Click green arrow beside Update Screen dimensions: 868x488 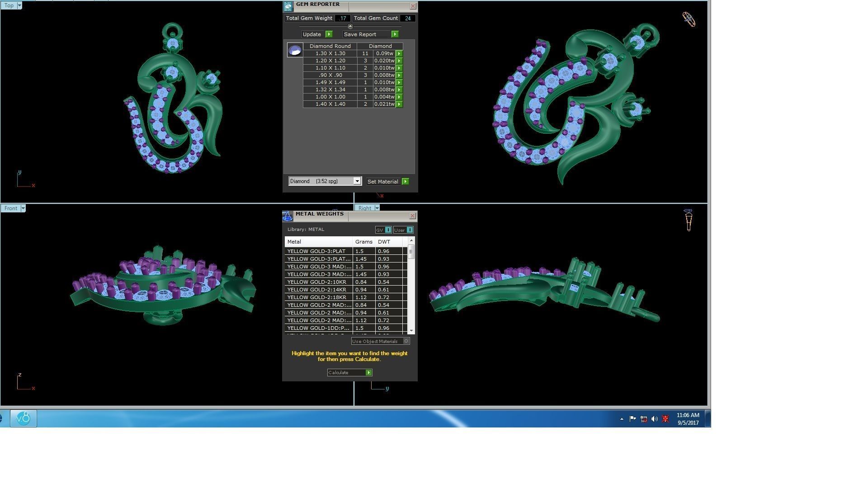(329, 34)
